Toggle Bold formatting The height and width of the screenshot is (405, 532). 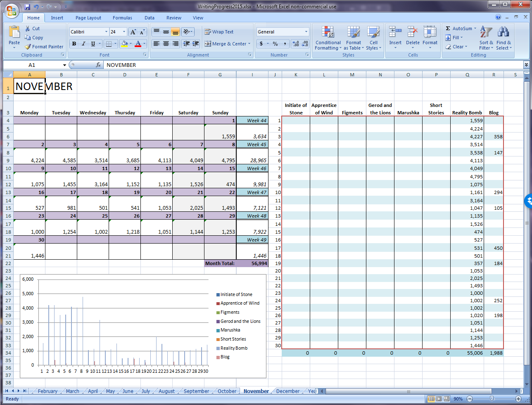pos(74,44)
